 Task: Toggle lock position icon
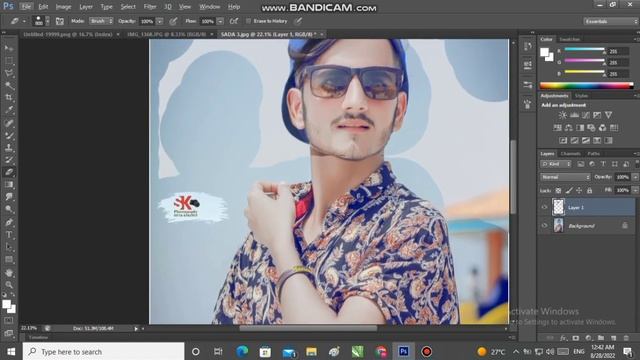pyautogui.click(x=579, y=191)
